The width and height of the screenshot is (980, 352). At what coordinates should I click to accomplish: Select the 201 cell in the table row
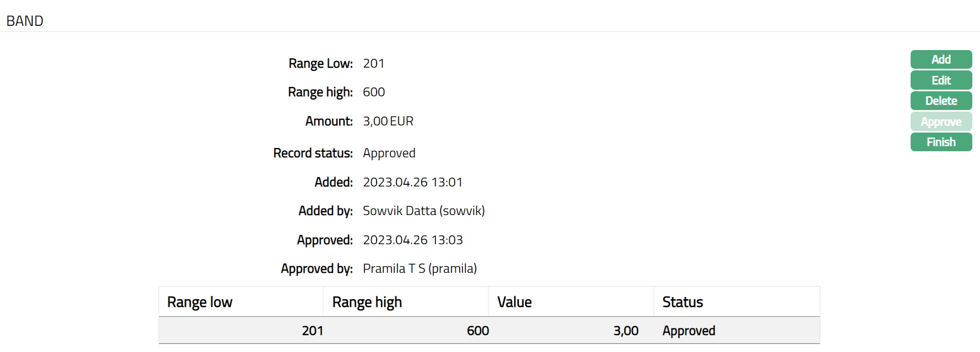312,331
